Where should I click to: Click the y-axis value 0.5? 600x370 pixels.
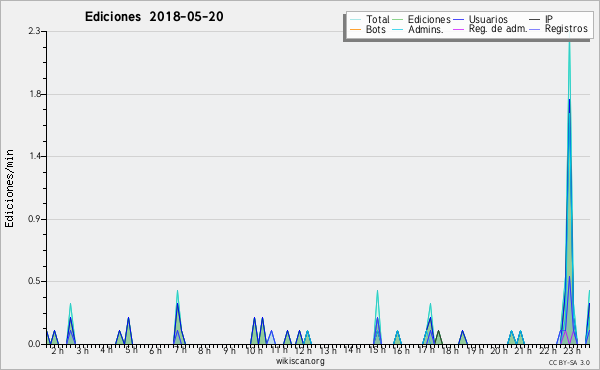tap(34, 281)
